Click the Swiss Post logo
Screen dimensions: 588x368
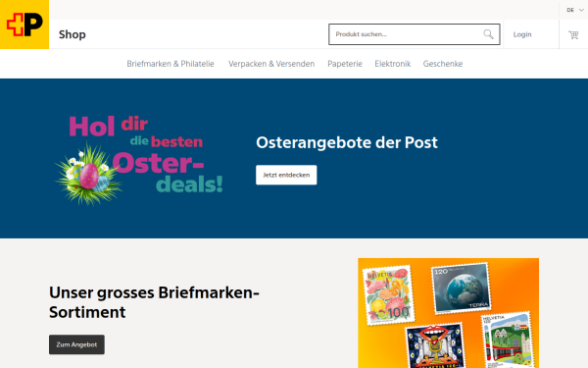[24, 25]
